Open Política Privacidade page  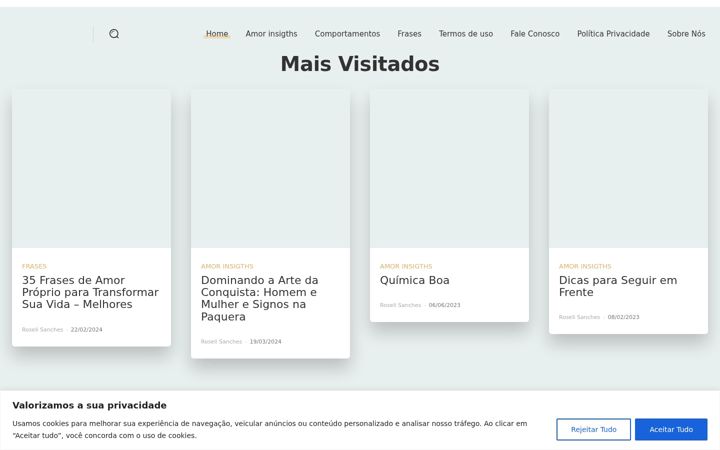613,34
